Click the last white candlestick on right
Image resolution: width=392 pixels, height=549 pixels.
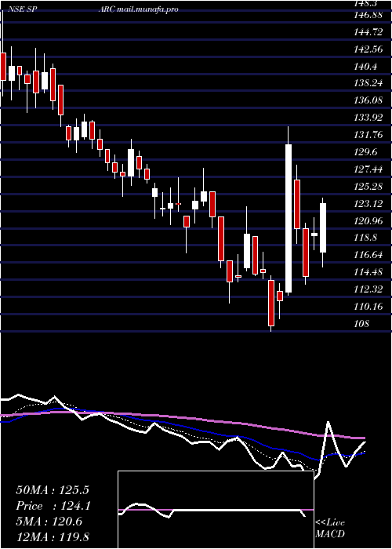point(323,227)
